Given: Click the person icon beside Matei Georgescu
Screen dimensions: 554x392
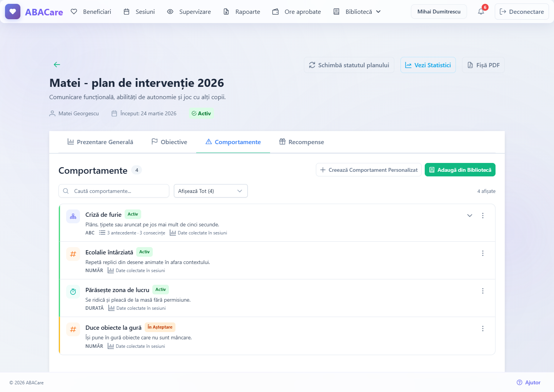Looking at the screenshot, I should [52, 113].
